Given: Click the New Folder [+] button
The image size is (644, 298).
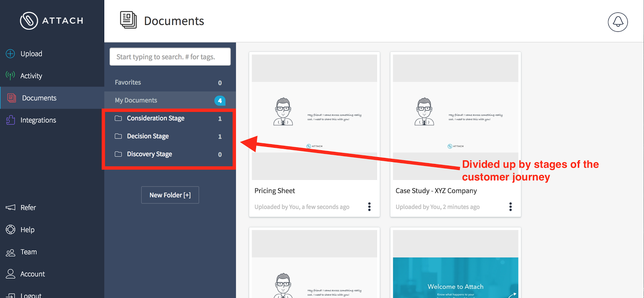Looking at the screenshot, I should click(x=170, y=195).
